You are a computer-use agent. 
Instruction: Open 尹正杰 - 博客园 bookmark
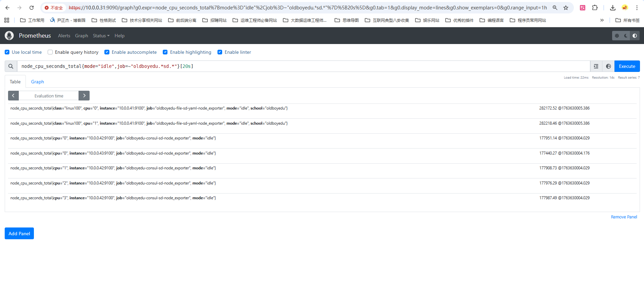tap(67, 20)
